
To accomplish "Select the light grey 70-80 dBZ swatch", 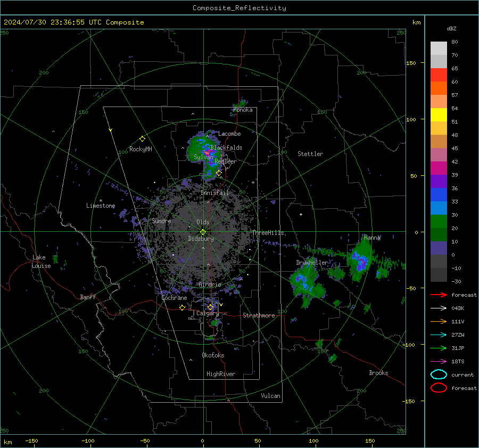I will tap(439, 48).
